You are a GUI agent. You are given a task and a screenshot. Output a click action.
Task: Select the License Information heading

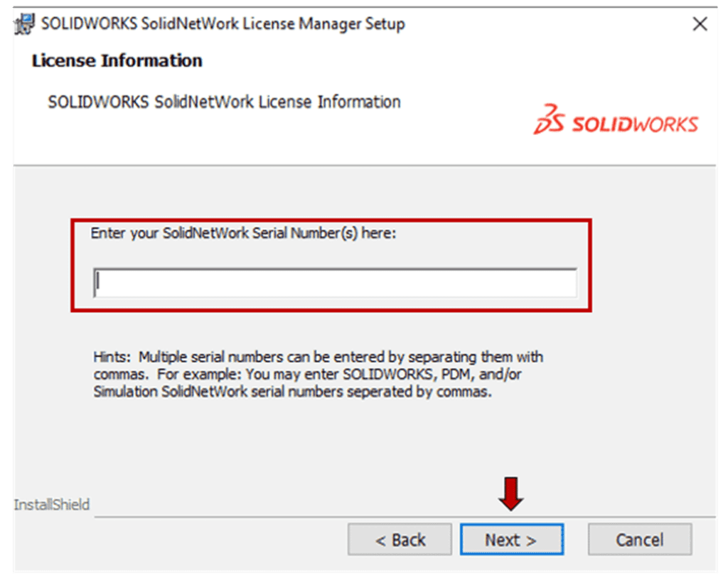(117, 60)
